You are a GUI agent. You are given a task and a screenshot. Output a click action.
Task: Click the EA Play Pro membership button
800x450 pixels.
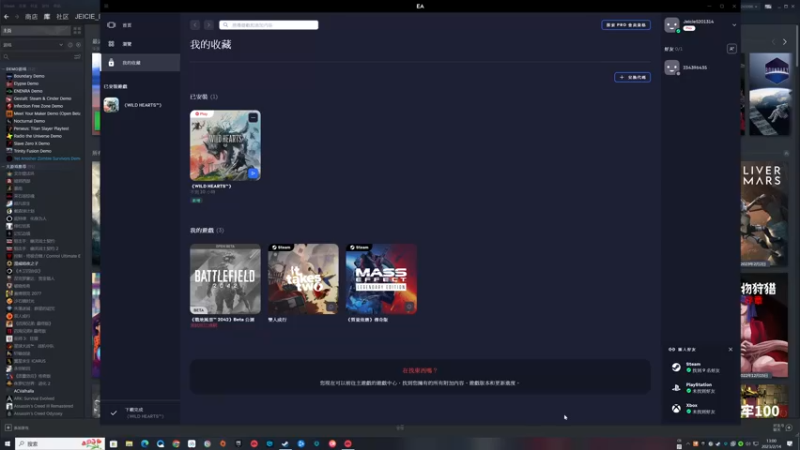point(626,25)
